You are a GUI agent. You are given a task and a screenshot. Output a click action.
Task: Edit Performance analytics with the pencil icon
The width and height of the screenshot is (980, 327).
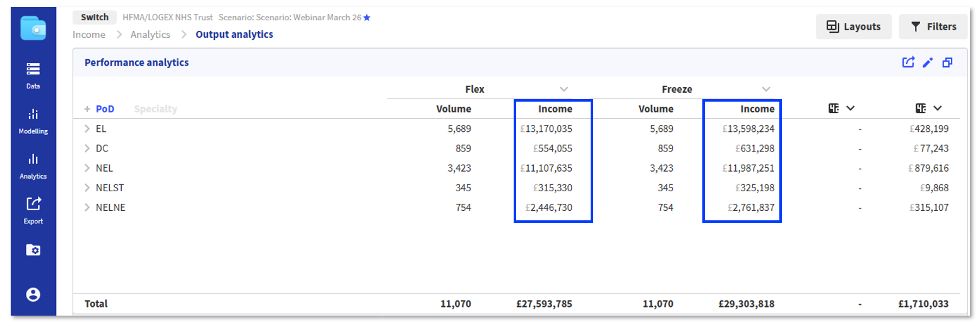[927, 62]
